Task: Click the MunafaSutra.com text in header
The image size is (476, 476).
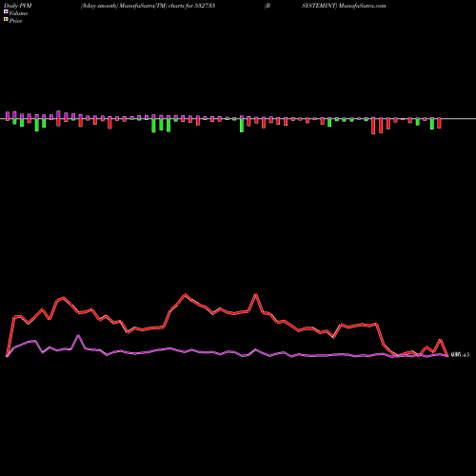Action: coord(363,6)
